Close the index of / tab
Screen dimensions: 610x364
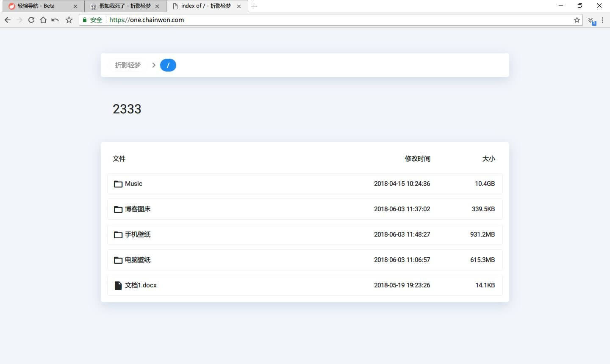click(x=239, y=6)
